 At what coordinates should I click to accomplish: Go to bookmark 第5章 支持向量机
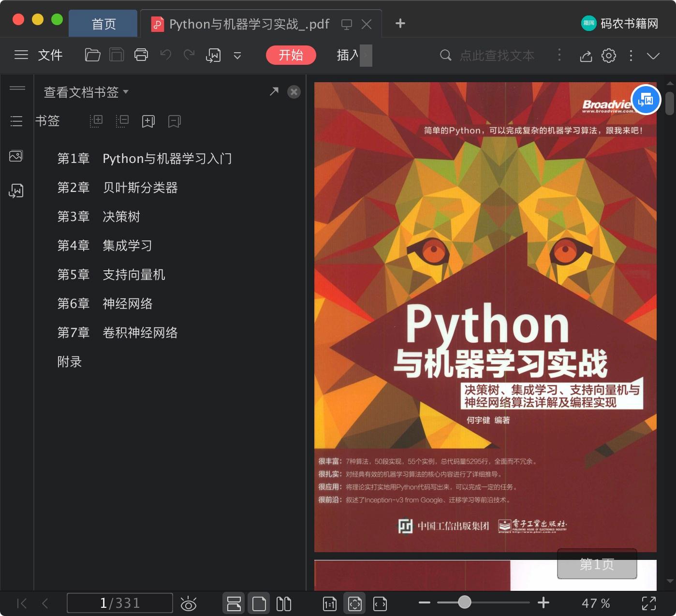click(x=111, y=275)
